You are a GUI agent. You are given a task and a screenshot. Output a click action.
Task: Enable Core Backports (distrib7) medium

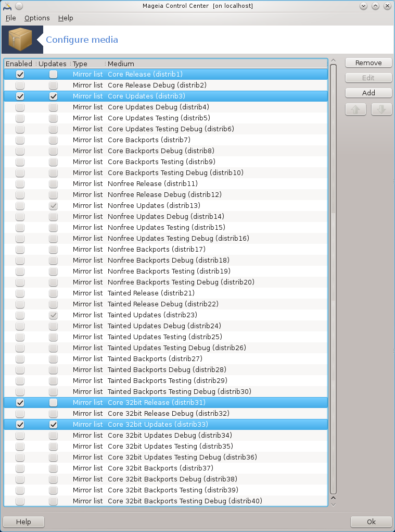(x=20, y=140)
